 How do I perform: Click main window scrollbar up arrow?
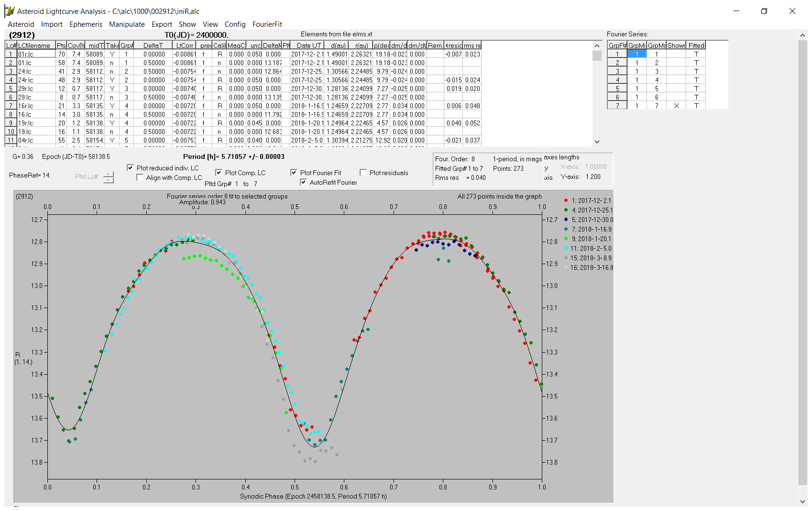(x=802, y=35)
